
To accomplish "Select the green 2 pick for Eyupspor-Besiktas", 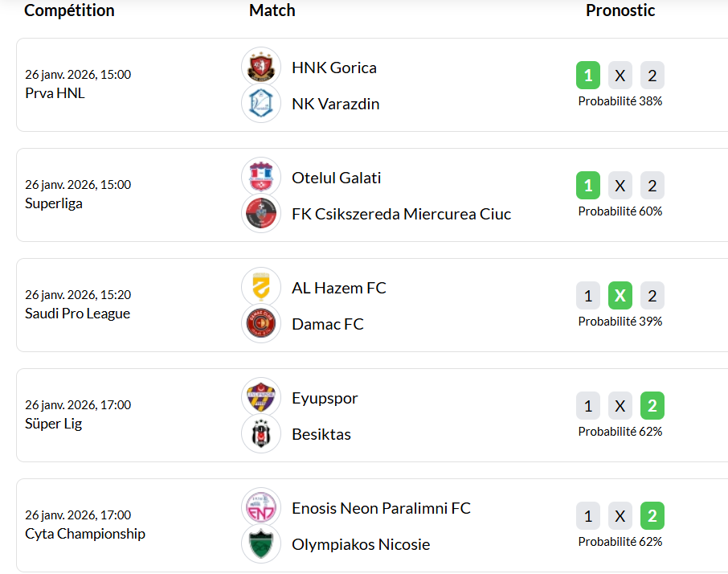I will coord(652,406).
